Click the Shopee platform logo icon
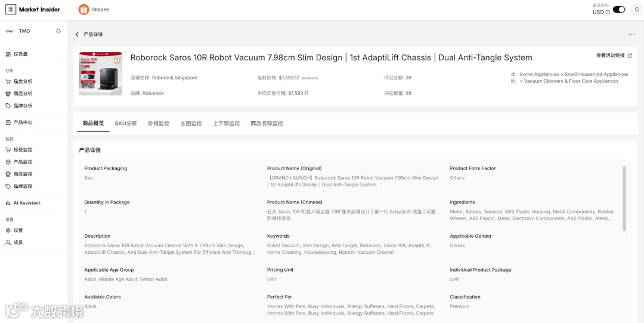The height and width of the screenshot is (323, 644). (x=83, y=10)
